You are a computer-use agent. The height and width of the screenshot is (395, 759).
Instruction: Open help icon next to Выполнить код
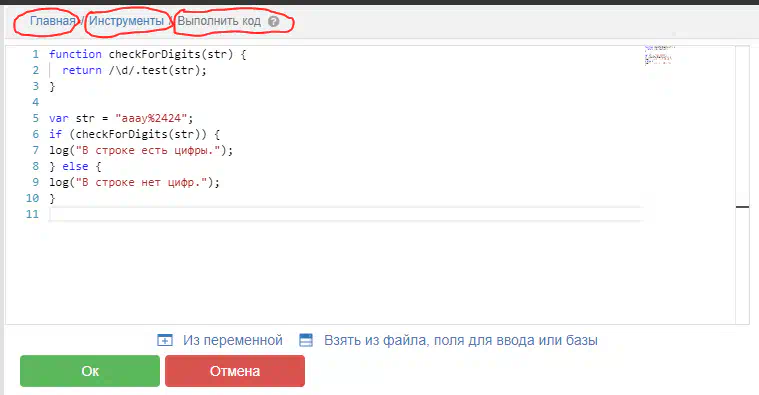click(274, 21)
